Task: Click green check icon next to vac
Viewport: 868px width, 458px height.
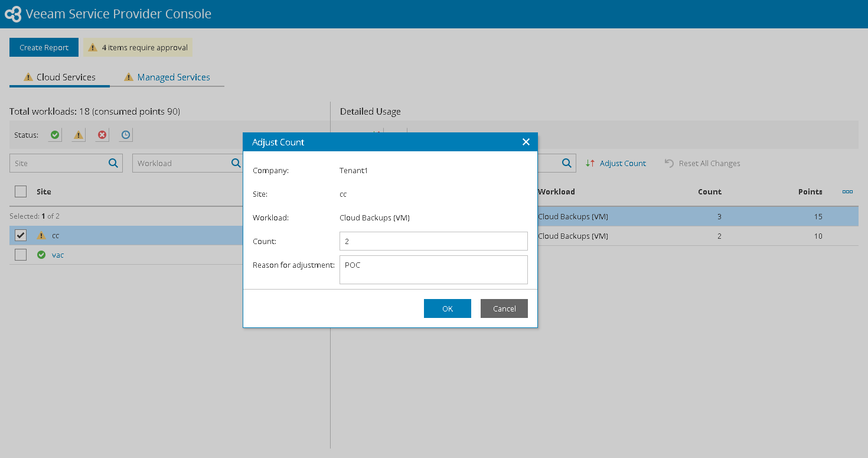Action: [x=41, y=255]
